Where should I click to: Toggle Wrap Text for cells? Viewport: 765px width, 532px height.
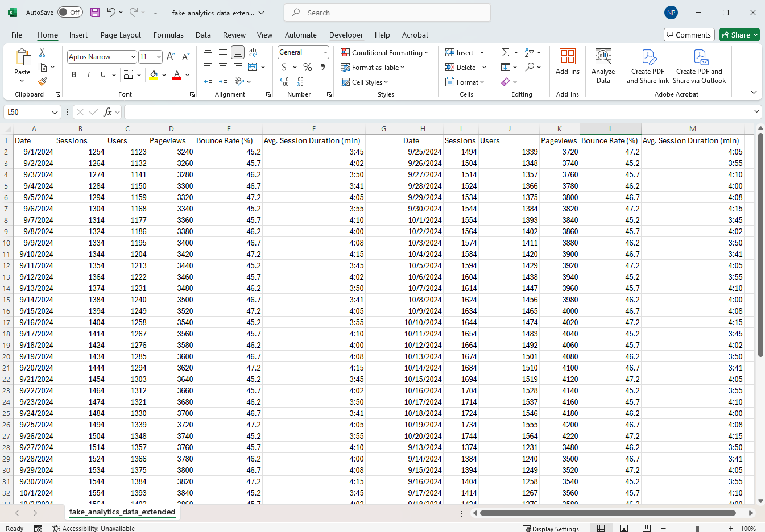pyautogui.click(x=253, y=52)
